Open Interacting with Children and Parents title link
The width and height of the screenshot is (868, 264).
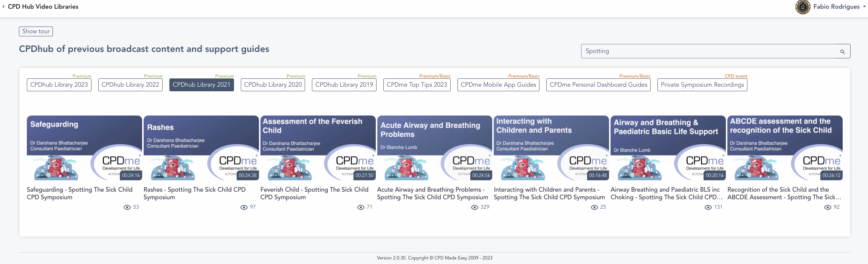(x=549, y=193)
